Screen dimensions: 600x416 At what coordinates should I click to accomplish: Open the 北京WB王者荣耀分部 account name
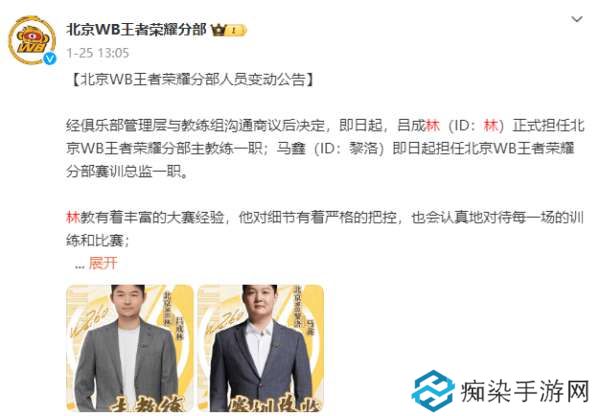click(x=137, y=29)
